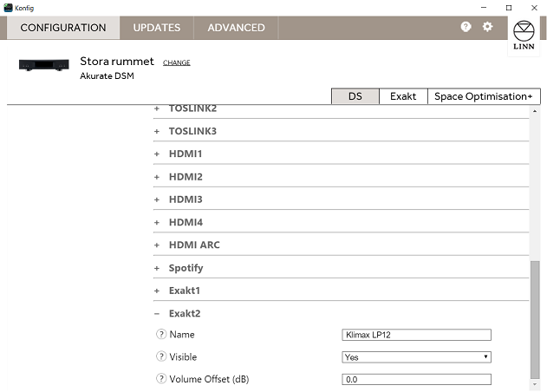The height and width of the screenshot is (392, 547).
Task: Click the Name field containing Klimax LP12
Action: click(417, 335)
